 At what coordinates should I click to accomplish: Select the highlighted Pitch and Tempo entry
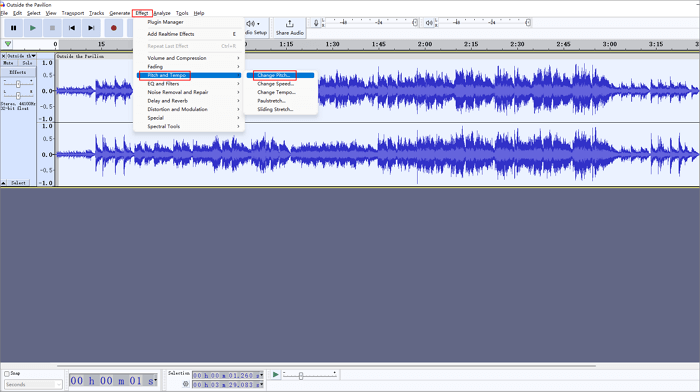pos(189,75)
